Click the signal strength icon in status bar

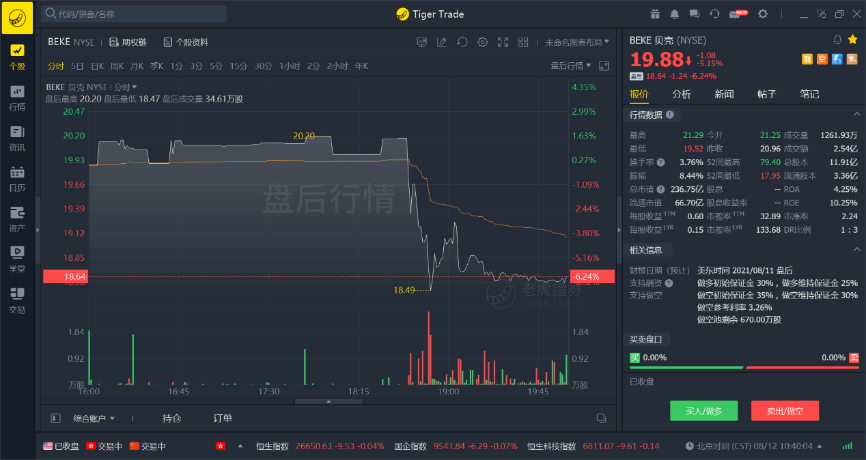coord(847,446)
